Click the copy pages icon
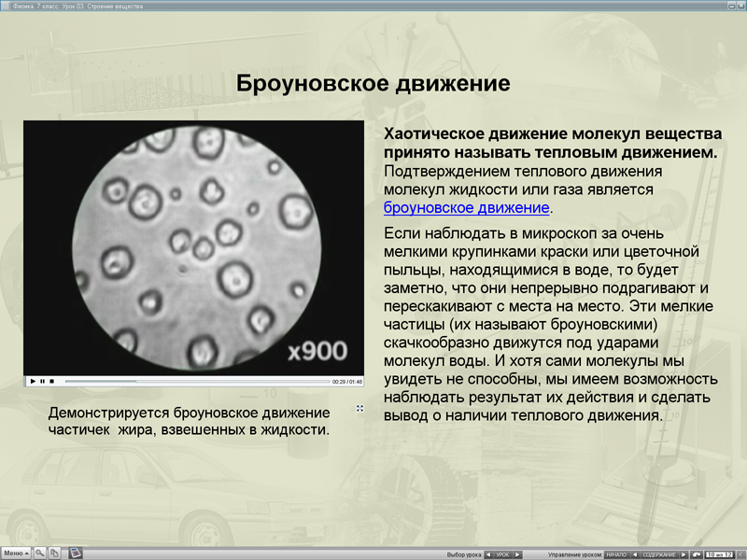The height and width of the screenshot is (560, 747). click(54, 553)
